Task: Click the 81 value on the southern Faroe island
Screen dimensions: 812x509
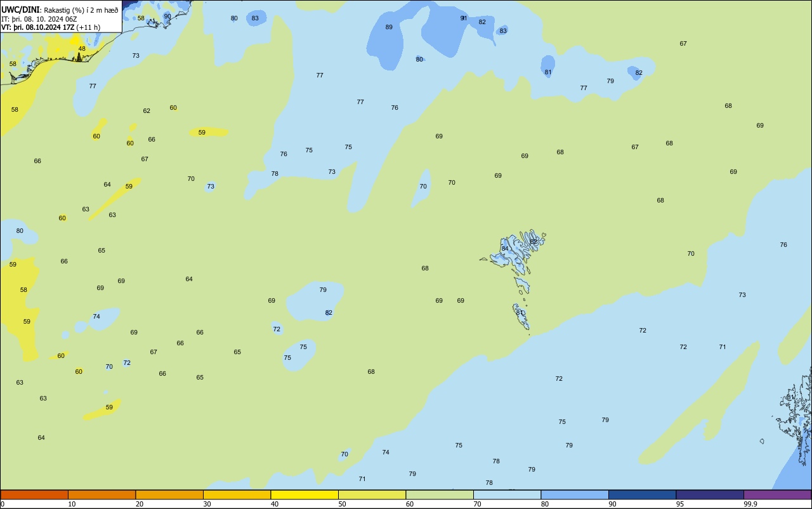Action: [x=520, y=313]
